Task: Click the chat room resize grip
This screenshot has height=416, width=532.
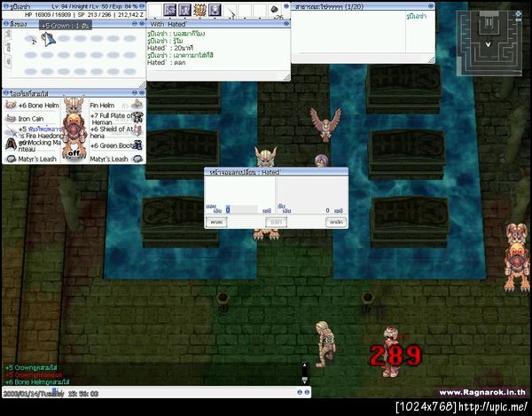Action: coord(431,60)
